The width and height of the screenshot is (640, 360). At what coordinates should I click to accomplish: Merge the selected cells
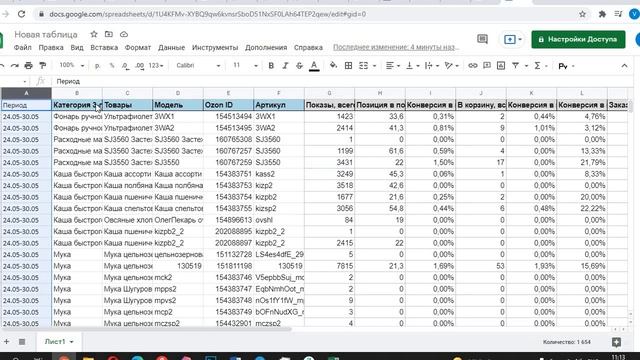pos(363,65)
